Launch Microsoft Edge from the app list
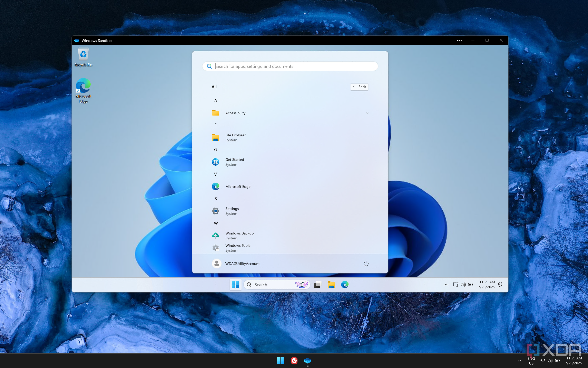Image resolution: width=588 pixels, height=368 pixels. [x=290, y=187]
